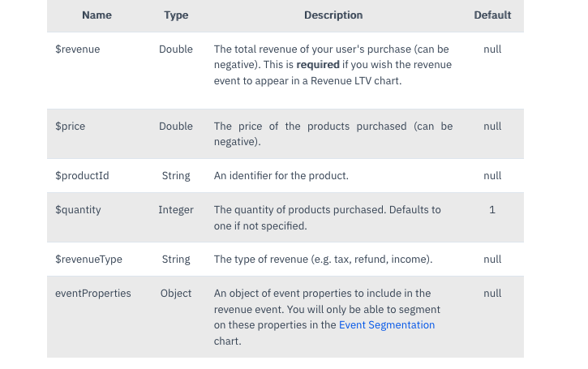Select the $quantity parameter name
Screen dimensions: 588x369
pyautogui.click(x=79, y=210)
